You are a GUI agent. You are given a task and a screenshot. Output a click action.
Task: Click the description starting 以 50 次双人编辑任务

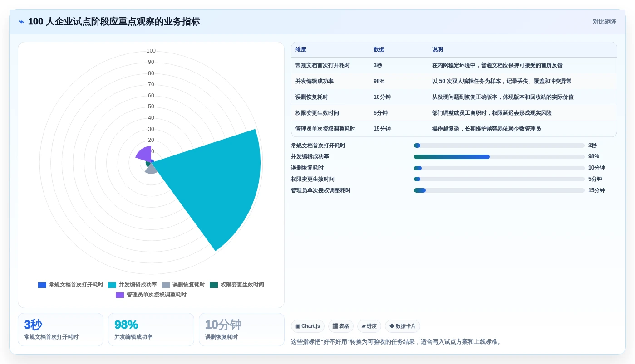(502, 82)
